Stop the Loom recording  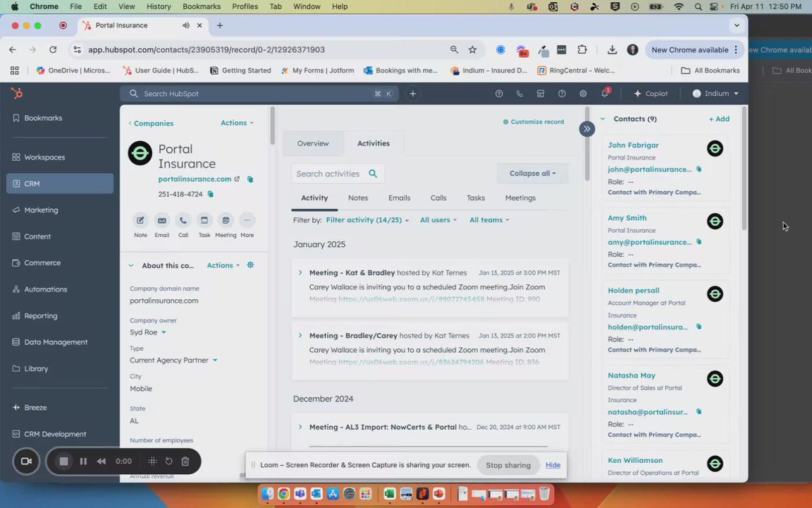pos(63,461)
